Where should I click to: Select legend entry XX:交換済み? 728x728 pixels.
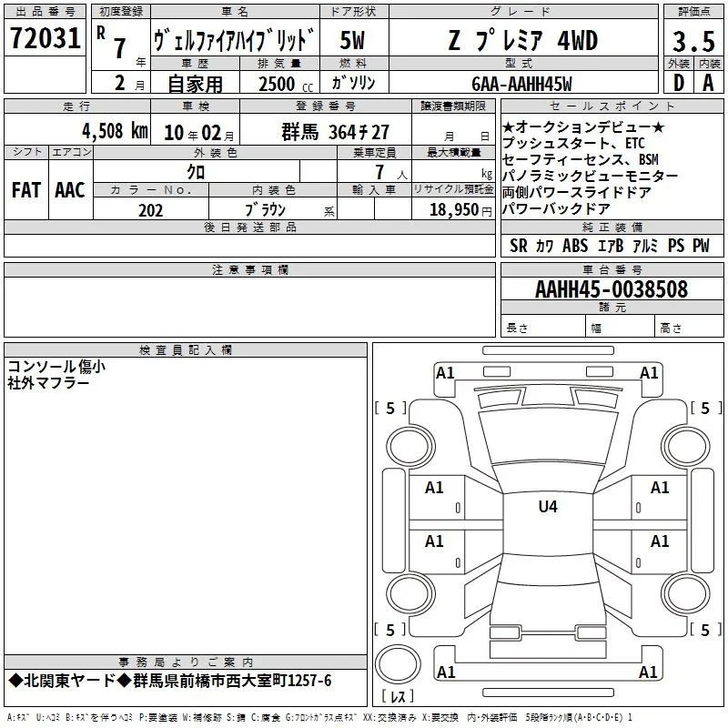(x=389, y=717)
